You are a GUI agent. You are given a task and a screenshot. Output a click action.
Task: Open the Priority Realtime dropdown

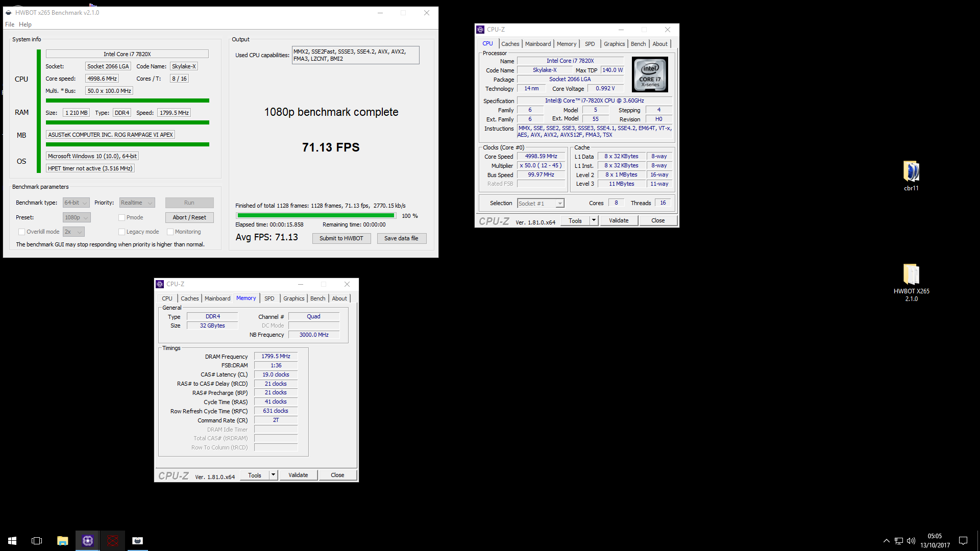click(x=137, y=203)
